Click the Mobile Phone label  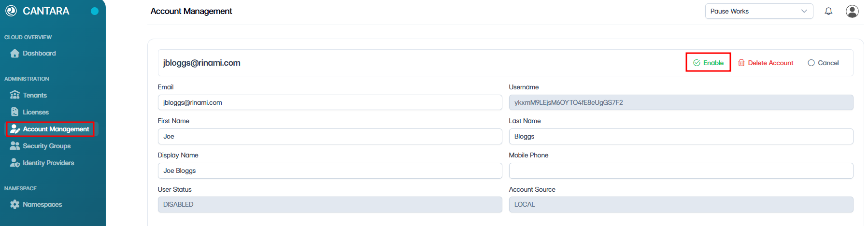pos(528,155)
